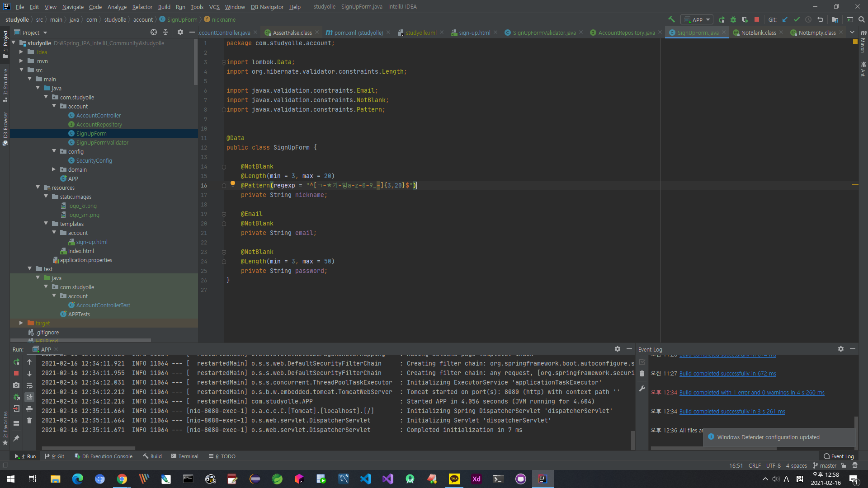Image resolution: width=868 pixels, height=488 pixels.
Task: Click the Run with Coverage icon
Action: point(745,19)
